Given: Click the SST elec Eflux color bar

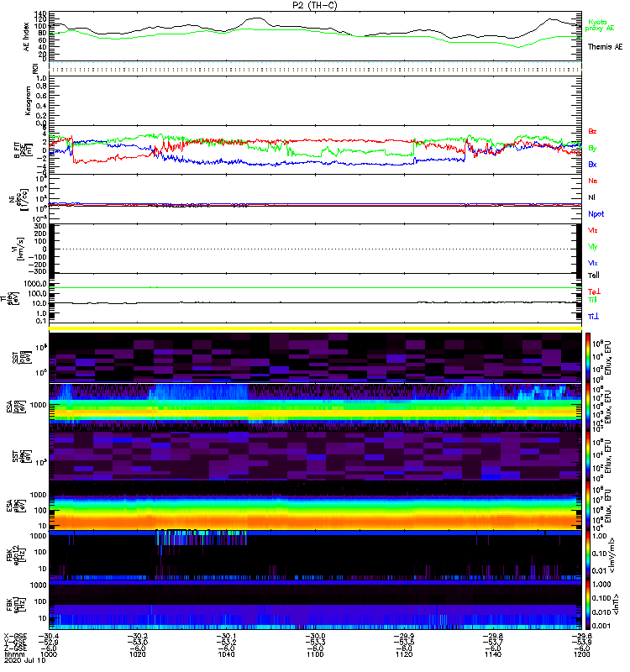Looking at the screenshot, I should point(588,456).
